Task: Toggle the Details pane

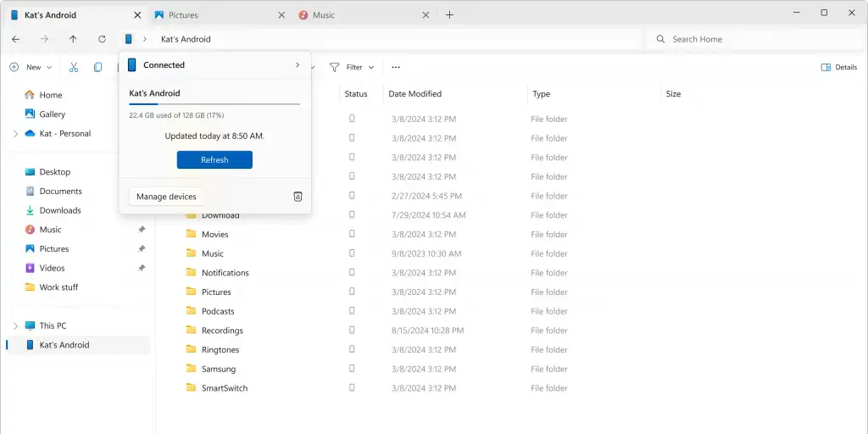Action: pos(838,67)
